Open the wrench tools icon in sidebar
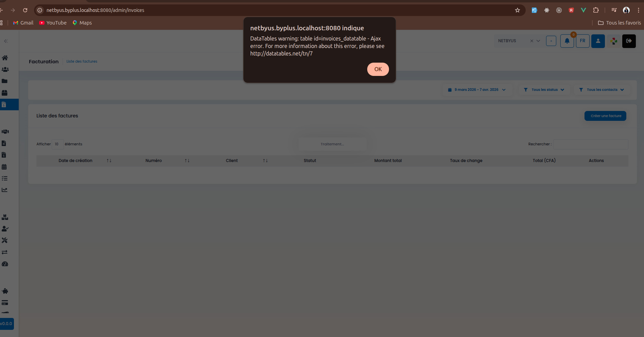Image resolution: width=644 pixels, height=337 pixels. pyautogui.click(x=4, y=240)
